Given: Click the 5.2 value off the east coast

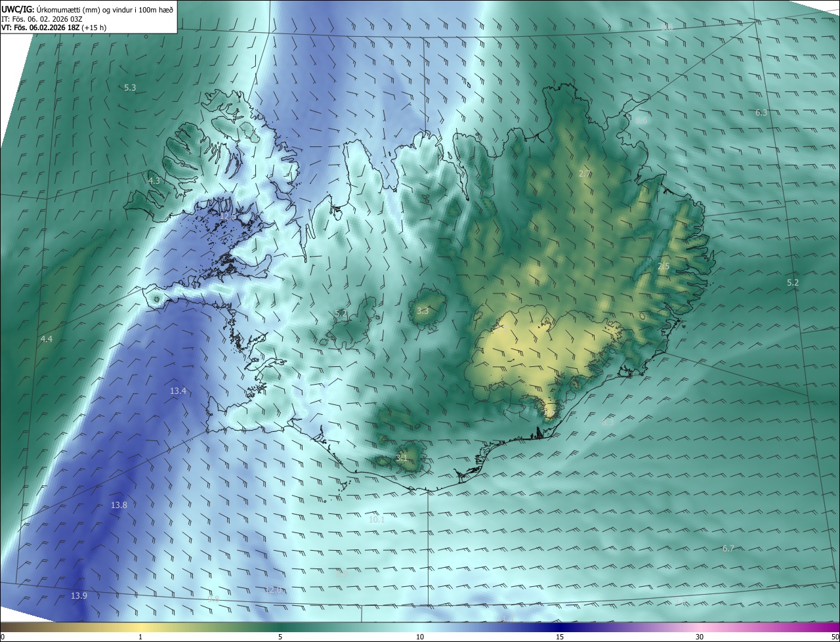Looking at the screenshot, I should click(x=793, y=283).
